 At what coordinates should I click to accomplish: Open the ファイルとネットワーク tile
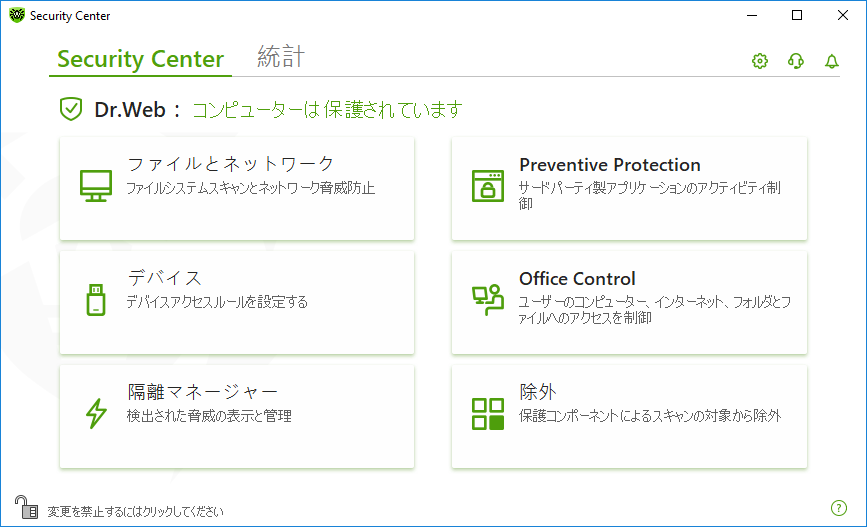click(237, 189)
